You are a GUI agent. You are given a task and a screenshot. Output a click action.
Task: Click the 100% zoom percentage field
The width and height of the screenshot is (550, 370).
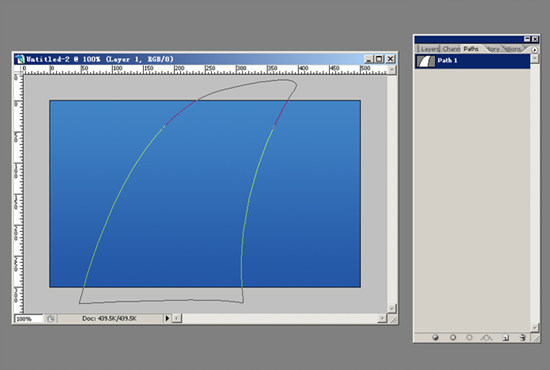(x=28, y=319)
